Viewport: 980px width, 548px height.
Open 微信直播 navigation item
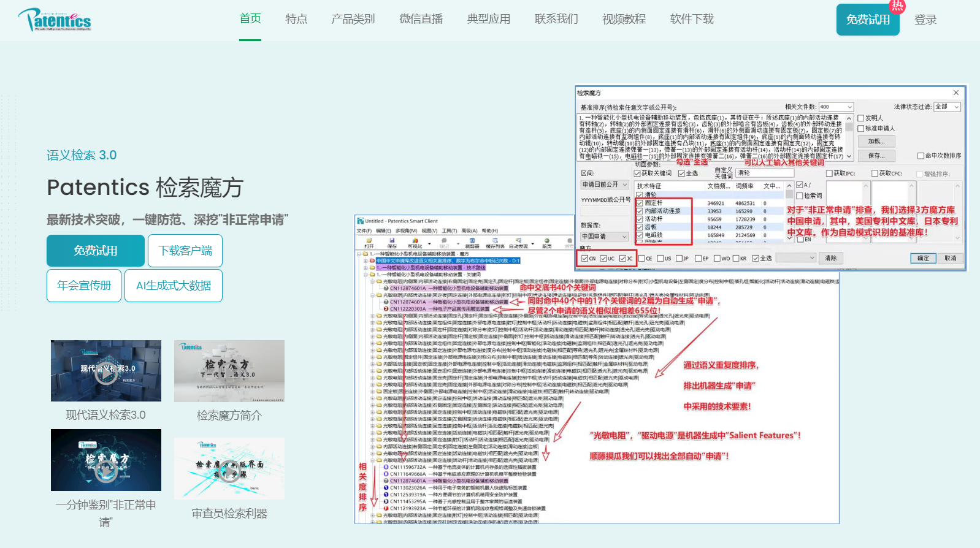[421, 19]
